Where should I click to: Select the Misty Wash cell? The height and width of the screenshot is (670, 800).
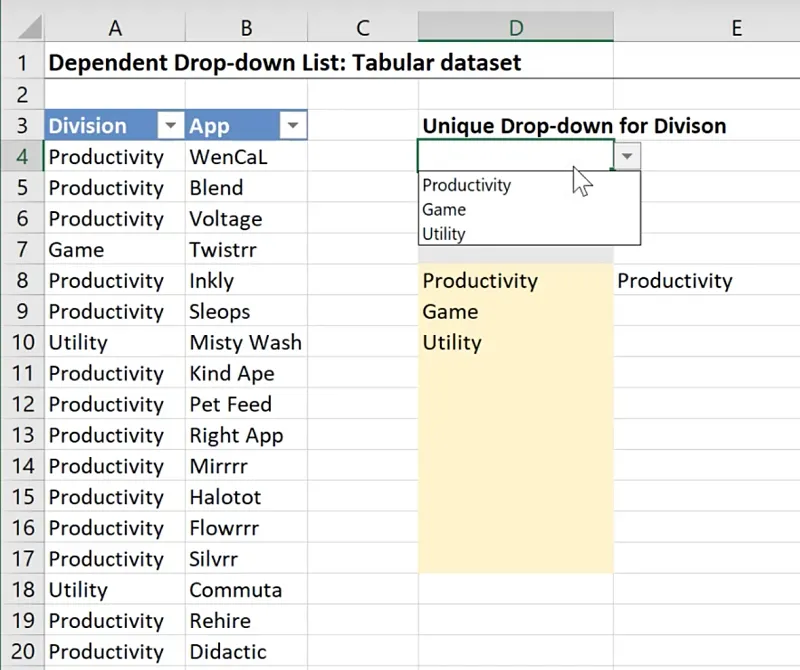pyautogui.click(x=245, y=343)
